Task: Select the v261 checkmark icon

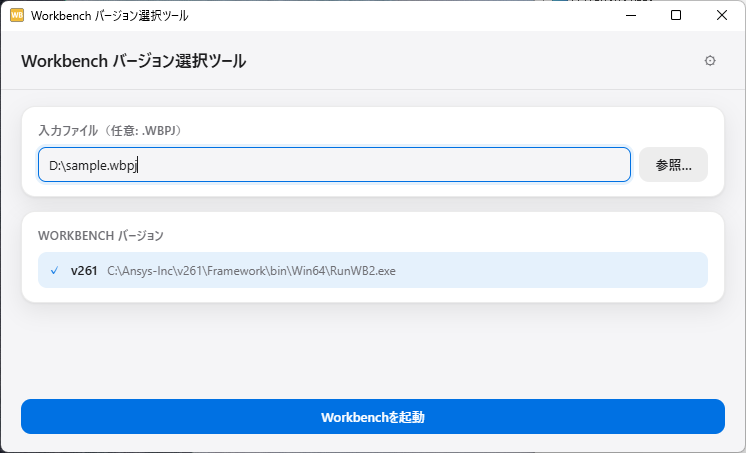Action: (55, 270)
